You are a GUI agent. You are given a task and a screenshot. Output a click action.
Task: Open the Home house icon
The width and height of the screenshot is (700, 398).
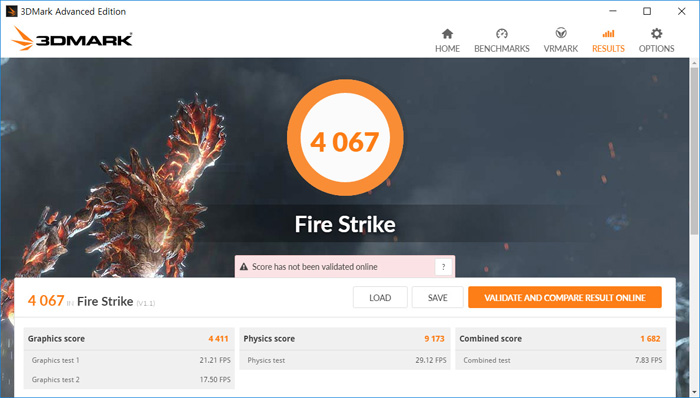pos(447,34)
